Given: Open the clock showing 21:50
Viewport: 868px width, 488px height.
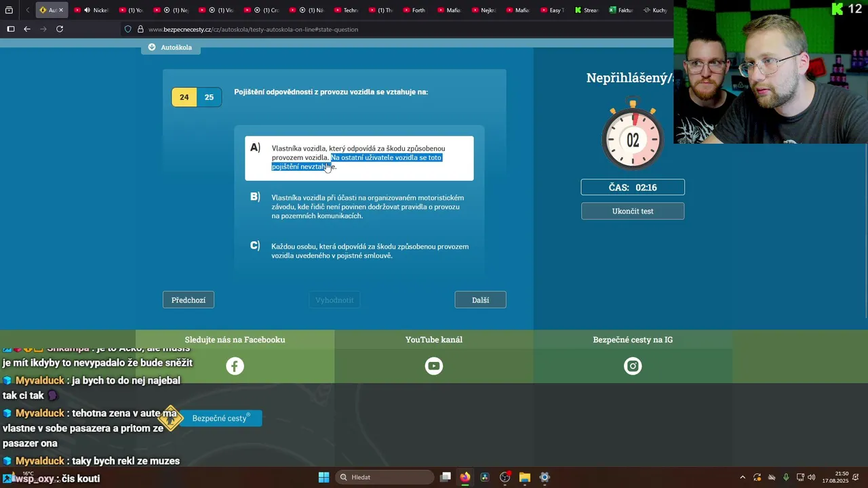Looking at the screenshot, I should pyautogui.click(x=835, y=477).
